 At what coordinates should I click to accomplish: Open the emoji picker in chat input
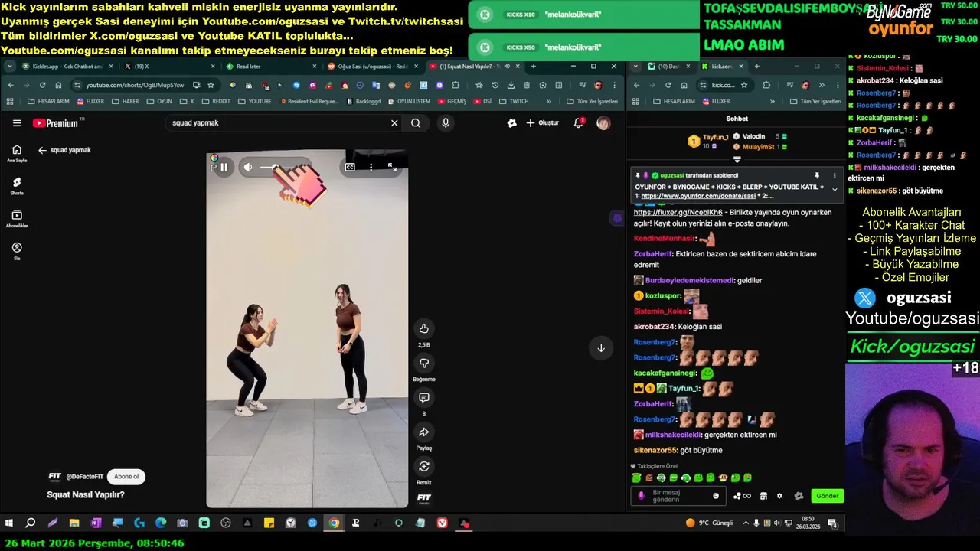coord(716,496)
